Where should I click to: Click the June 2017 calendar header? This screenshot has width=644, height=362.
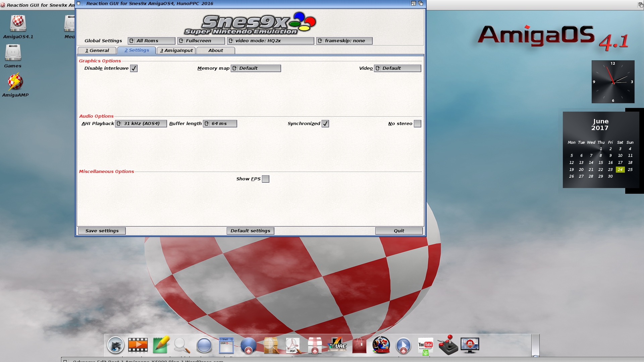(x=600, y=124)
